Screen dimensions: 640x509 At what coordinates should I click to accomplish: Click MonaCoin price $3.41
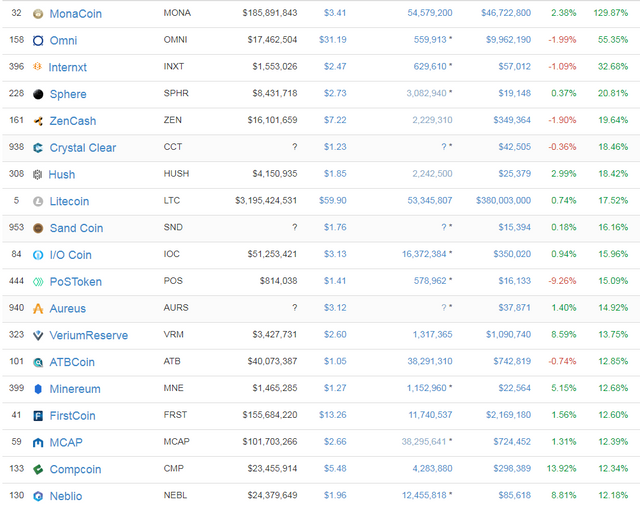point(335,13)
